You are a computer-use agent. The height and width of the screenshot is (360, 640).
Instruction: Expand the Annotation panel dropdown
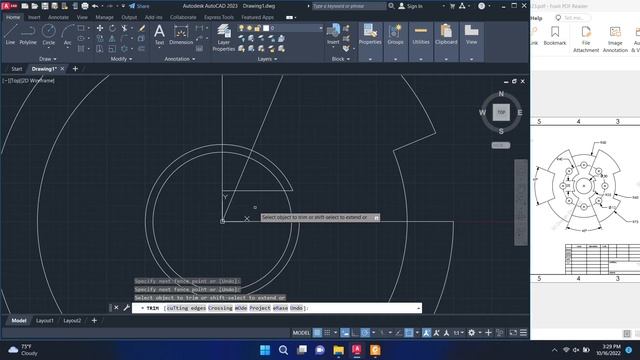(x=180, y=59)
